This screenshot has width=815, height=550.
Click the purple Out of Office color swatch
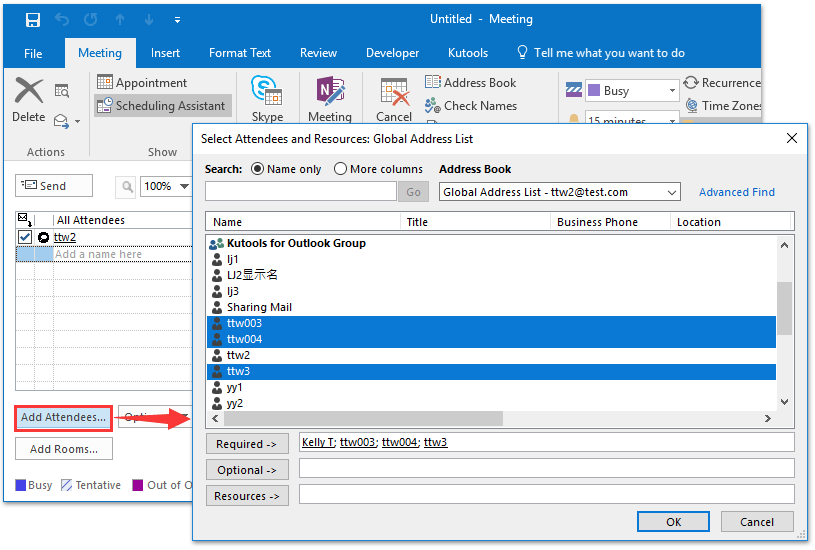(138, 486)
